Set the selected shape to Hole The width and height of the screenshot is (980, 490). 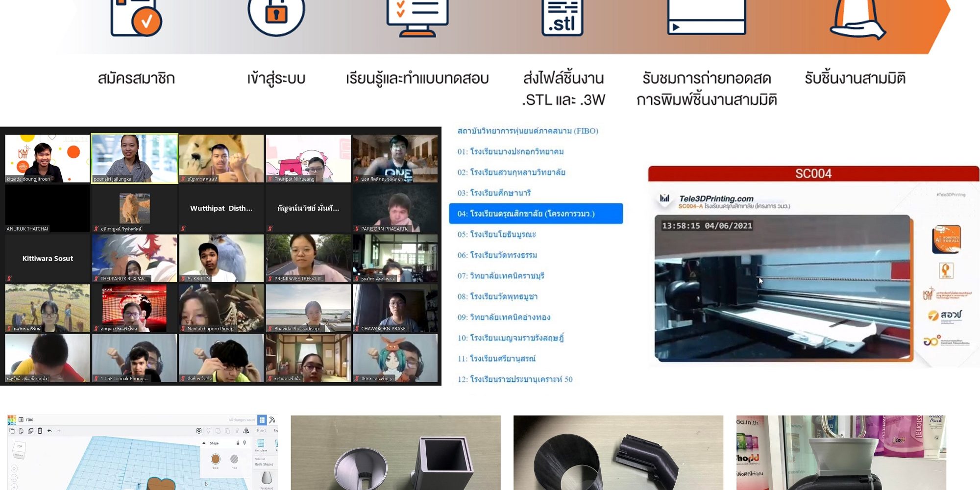235,458
